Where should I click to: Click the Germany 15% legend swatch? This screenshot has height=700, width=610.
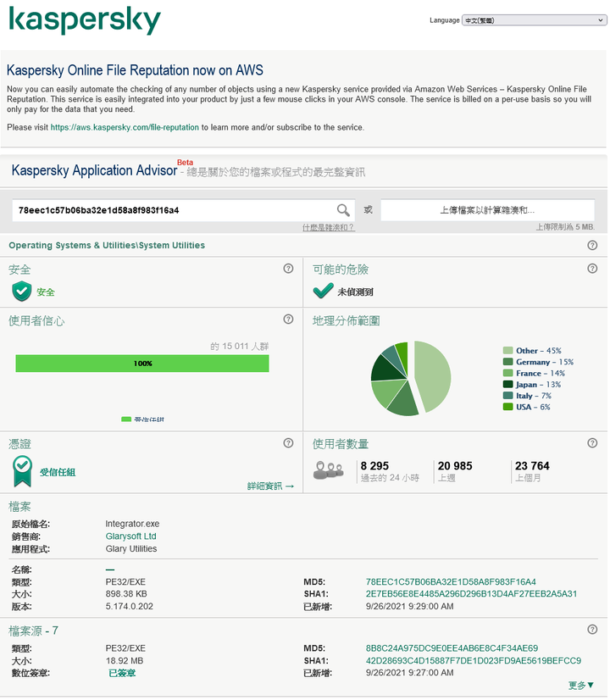tap(507, 362)
